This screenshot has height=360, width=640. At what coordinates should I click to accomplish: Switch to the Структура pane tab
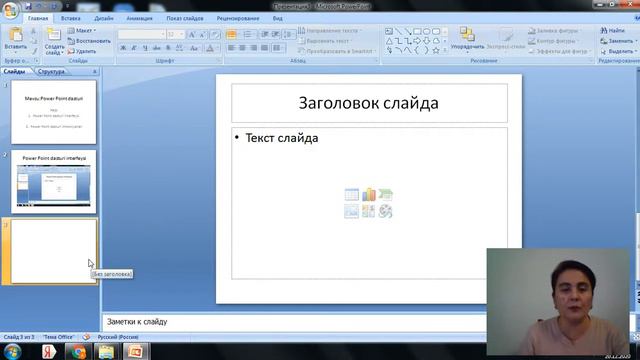(51, 71)
